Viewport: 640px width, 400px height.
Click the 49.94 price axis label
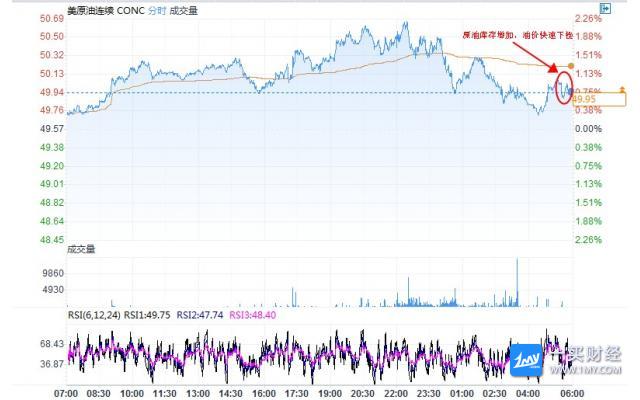(52, 92)
